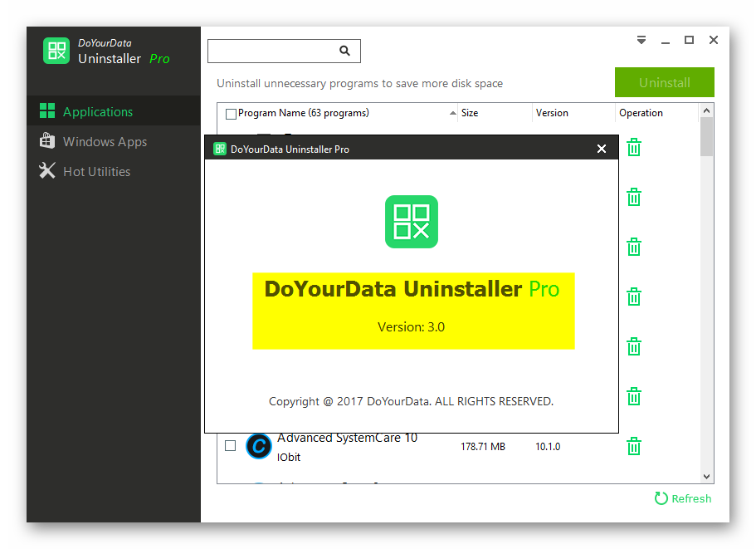The width and height of the screenshot is (756, 549).
Task: Maximize the DoYourData Uninstaller window
Action: pyautogui.click(x=690, y=40)
